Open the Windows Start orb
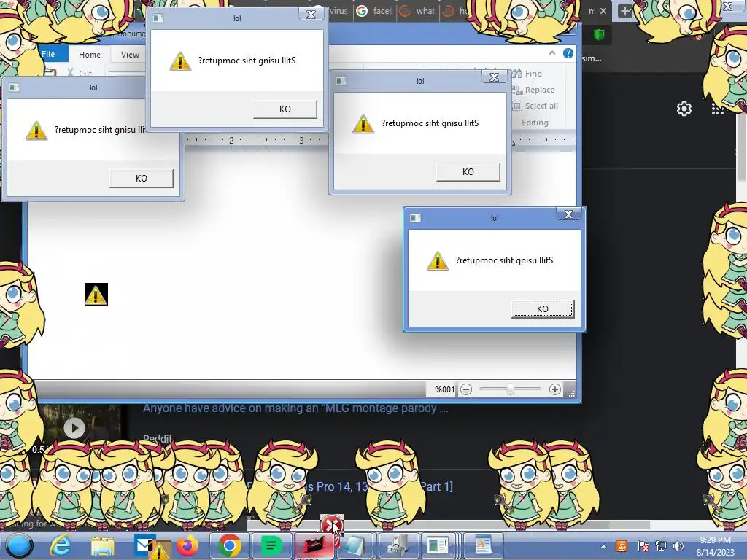The width and height of the screenshot is (747, 560). pyautogui.click(x=20, y=545)
